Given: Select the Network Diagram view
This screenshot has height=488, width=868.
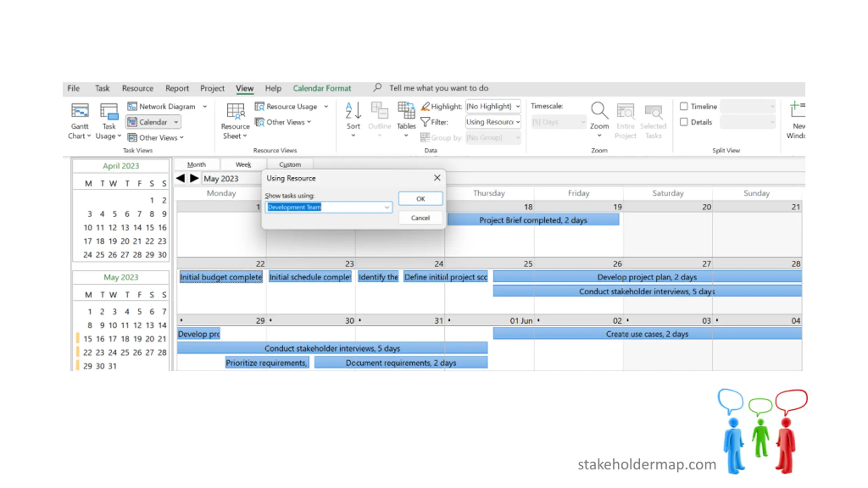Looking at the screenshot, I should coord(161,106).
